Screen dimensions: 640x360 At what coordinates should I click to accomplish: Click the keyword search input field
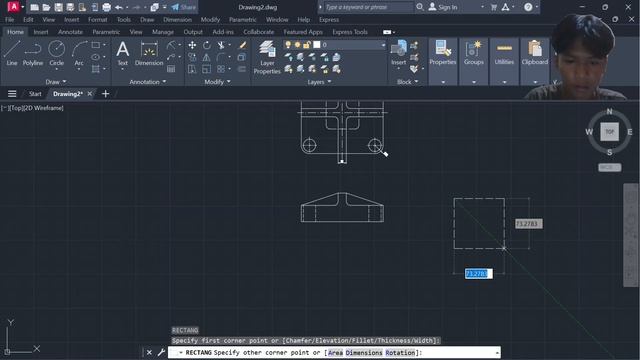(369, 7)
